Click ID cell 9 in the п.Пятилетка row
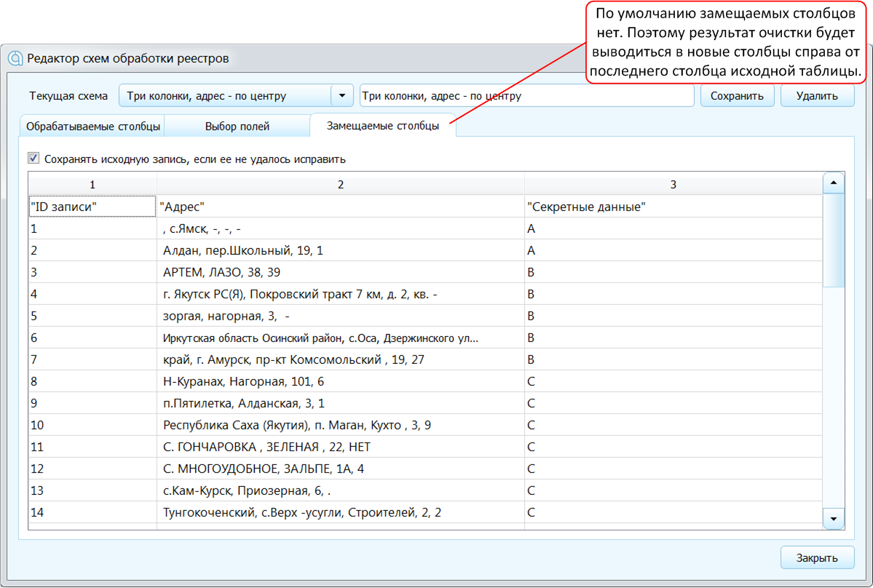The height and width of the screenshot is (588, 873). (x=92, y=402)
